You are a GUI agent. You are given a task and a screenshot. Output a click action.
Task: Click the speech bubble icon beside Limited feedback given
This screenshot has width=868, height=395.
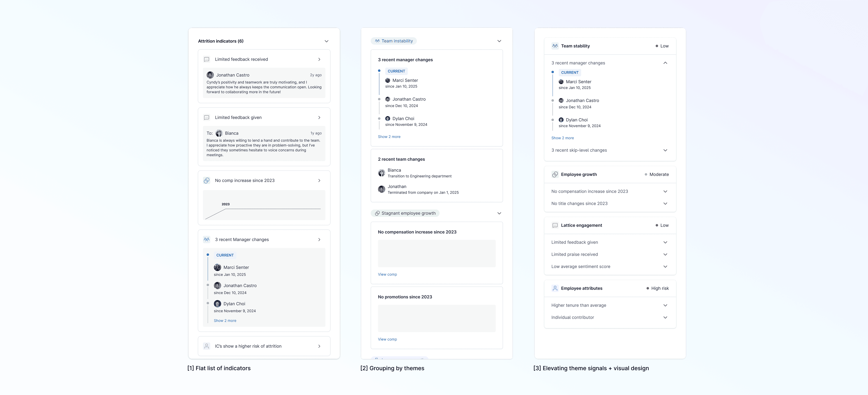pyautogui.click(x=207, y=118)
